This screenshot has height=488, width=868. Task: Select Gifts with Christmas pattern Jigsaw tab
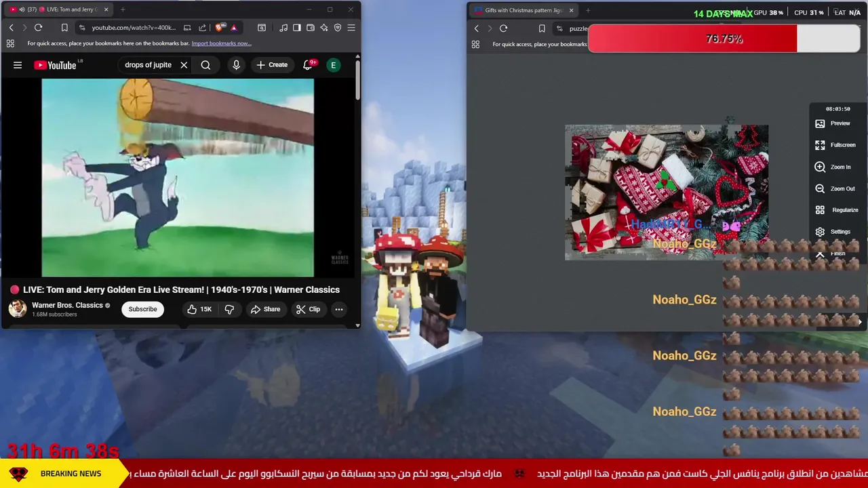click(524, 10)
